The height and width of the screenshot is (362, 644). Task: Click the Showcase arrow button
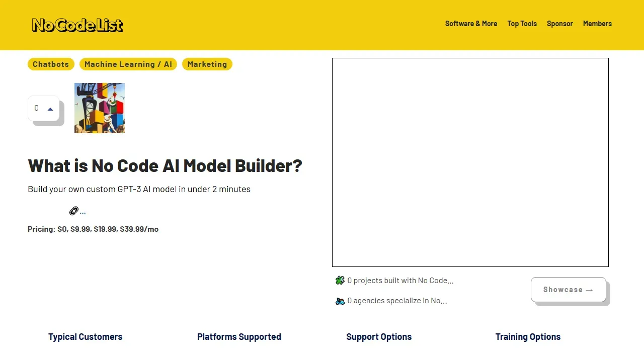point(569,290)
